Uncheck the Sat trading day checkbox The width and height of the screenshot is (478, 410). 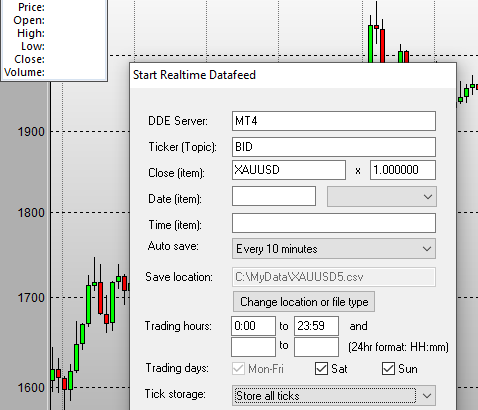pos(321,369)
